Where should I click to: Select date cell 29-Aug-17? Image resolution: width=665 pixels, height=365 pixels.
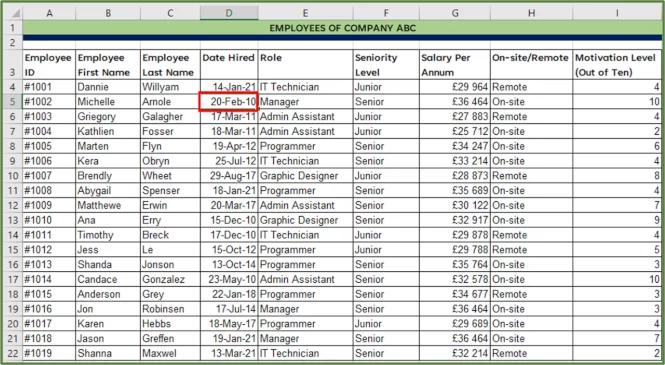229,176
